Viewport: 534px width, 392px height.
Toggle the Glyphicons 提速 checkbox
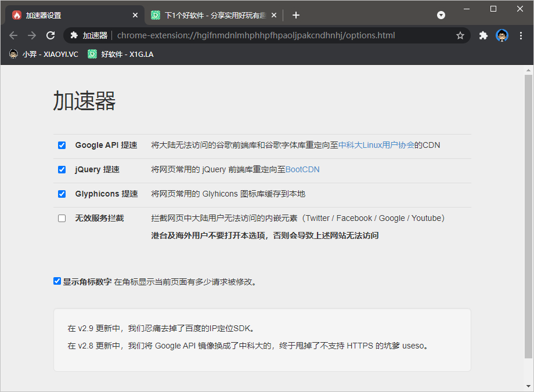pos(62,194)
